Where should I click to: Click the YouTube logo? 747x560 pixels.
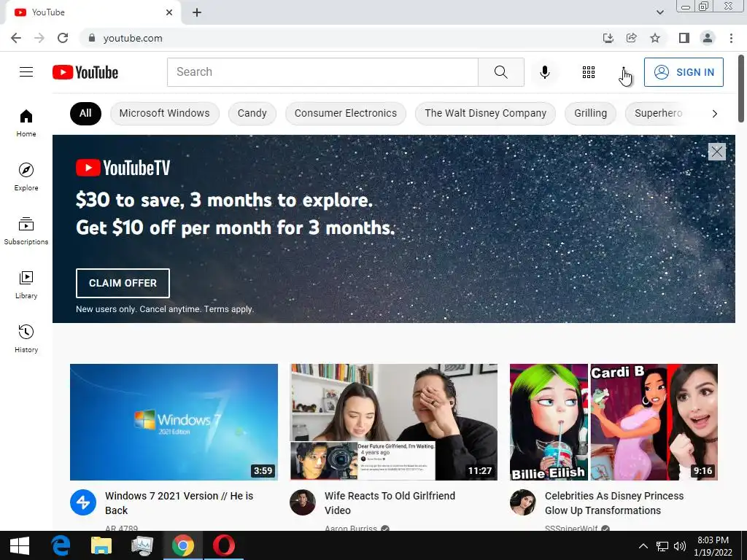(85, 72)
